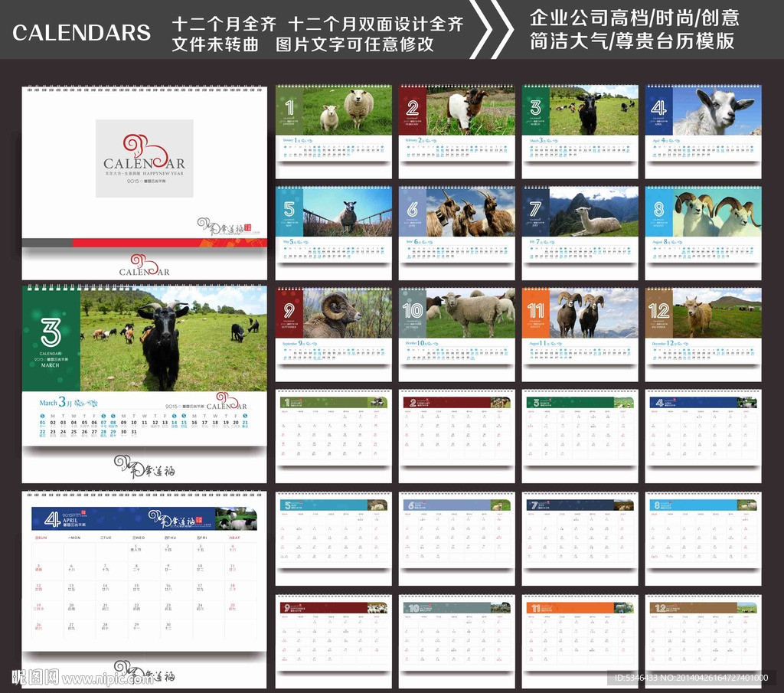Viewport: 784px width, 693px height.
Task: Select month 4 white goat thumbnail
Action: coord(703,132)
